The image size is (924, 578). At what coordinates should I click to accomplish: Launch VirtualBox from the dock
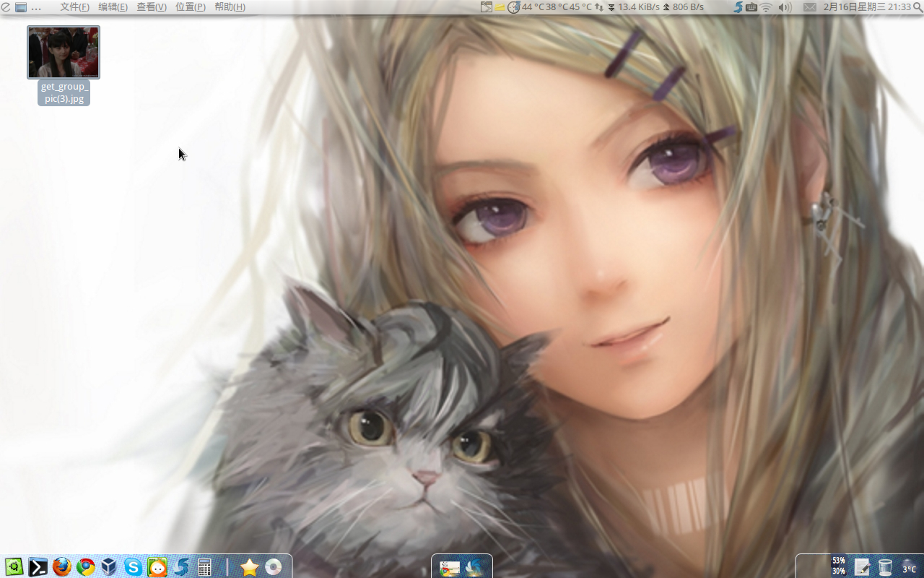109,567
